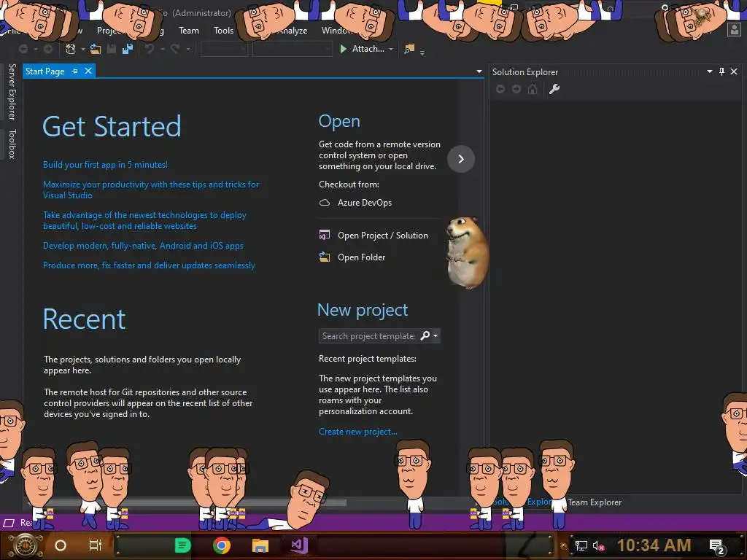
Task: Click the Attach... button label
Action: coord(368,49)
